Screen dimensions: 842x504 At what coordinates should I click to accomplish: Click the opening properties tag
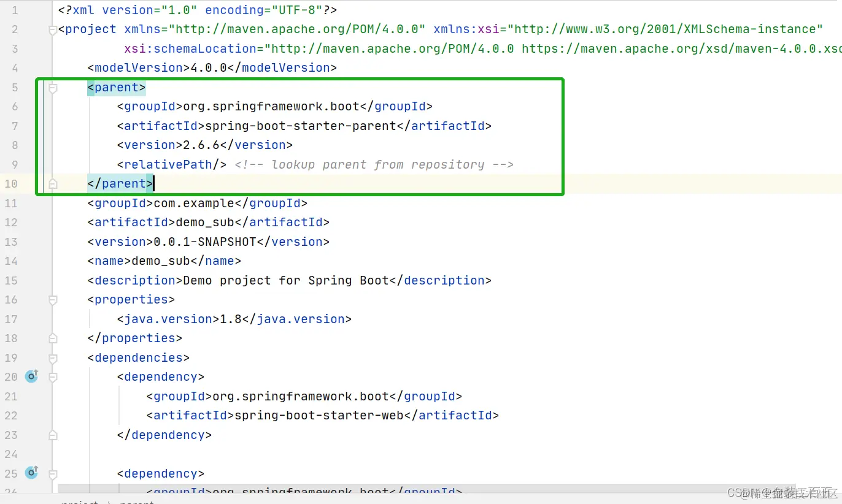(x=131, y=300)
